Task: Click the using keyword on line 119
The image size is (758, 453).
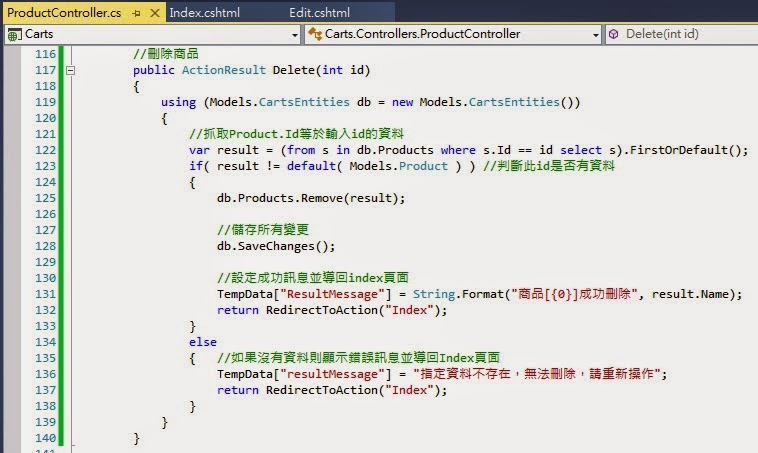Action: click(x=178, y=102)
